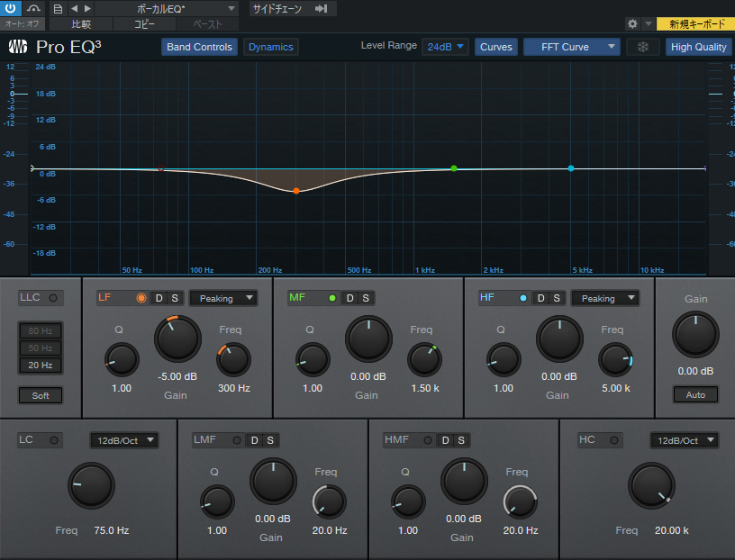
Task: Enable the HMF band toggle
Action: pyautogui.click(x=428, y=440)
